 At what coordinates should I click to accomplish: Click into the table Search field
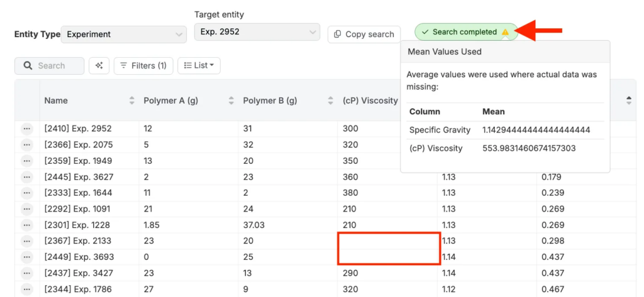click(57, 65)
